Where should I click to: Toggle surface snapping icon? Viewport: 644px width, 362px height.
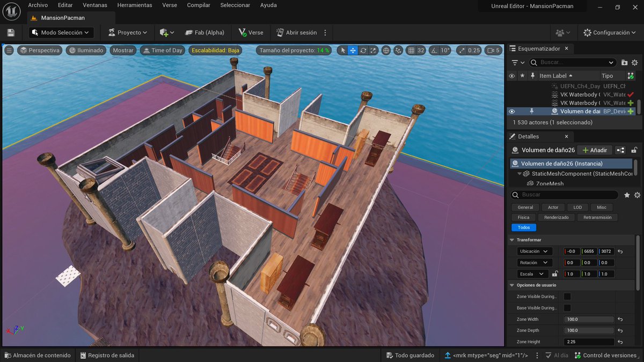click(x=398, y=50)
